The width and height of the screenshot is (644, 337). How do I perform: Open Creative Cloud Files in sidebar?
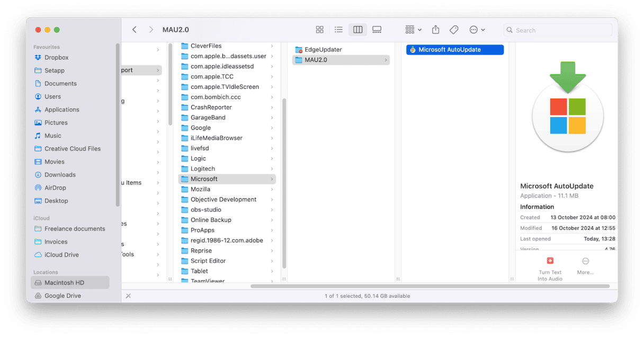[x=73, y=149]
